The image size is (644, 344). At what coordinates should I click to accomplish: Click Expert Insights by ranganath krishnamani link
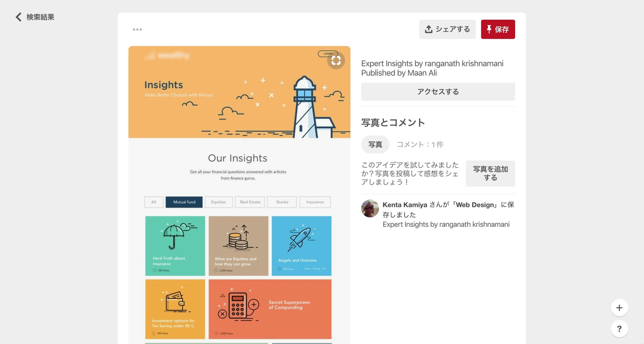pos(445,224)
